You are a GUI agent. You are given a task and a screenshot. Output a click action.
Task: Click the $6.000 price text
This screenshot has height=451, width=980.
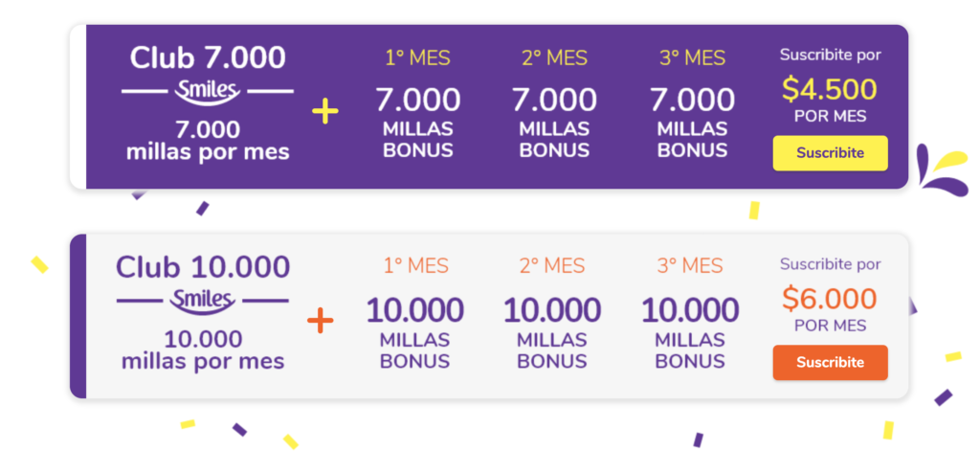[x=830, y=299]
